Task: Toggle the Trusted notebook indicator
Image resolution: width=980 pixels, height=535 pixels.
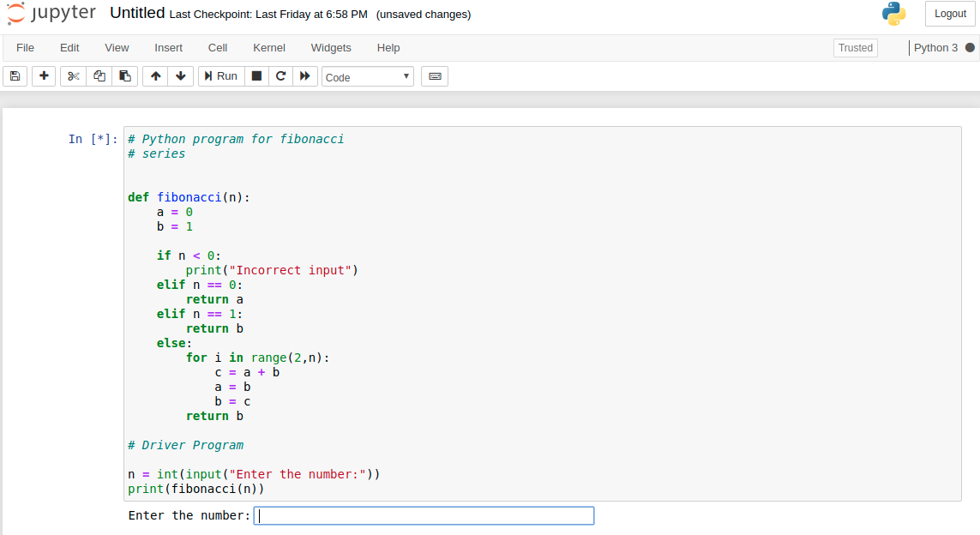Action: [x=855, y=48]
